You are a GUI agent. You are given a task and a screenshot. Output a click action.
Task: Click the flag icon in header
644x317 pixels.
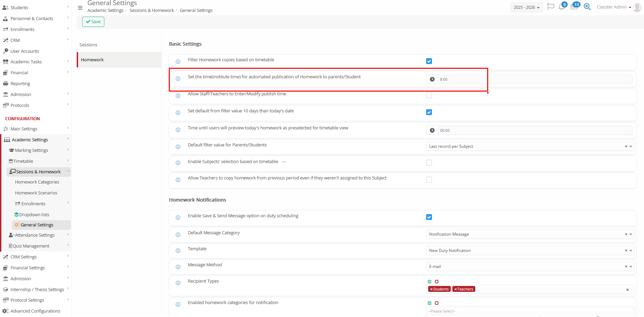(x=550, y=7)
